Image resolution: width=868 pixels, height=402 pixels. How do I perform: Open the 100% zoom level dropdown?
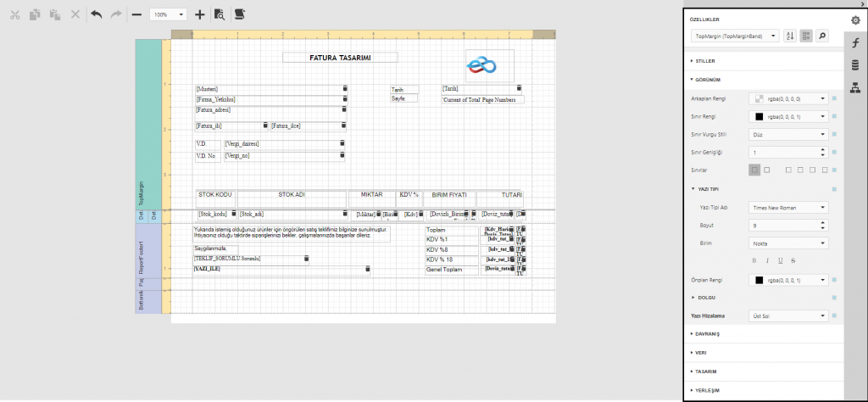click(x=169, y=14)
